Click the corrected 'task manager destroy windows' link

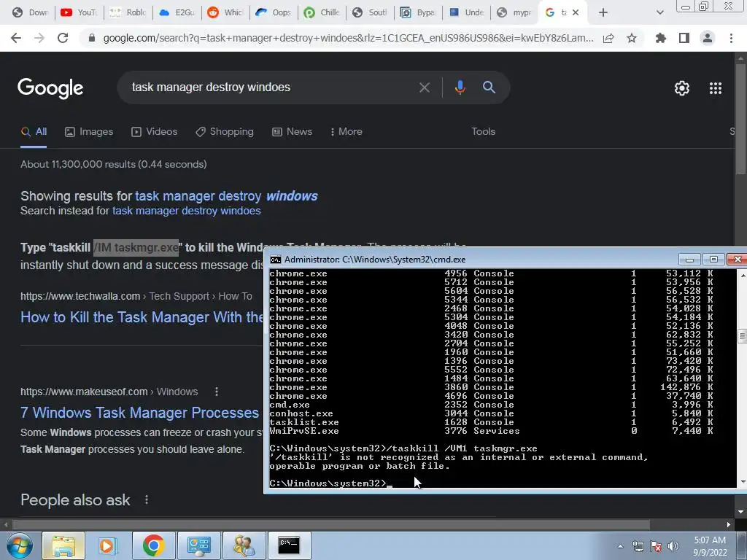[x=226, y=196]
